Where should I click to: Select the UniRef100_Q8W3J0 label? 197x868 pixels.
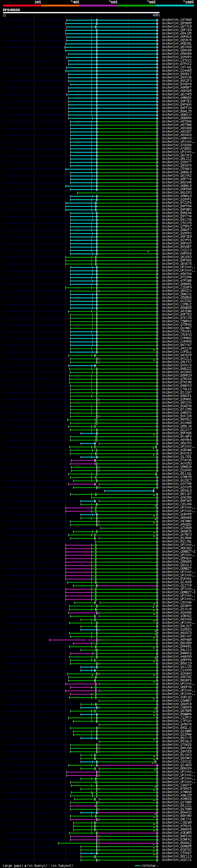coord(176,115)
